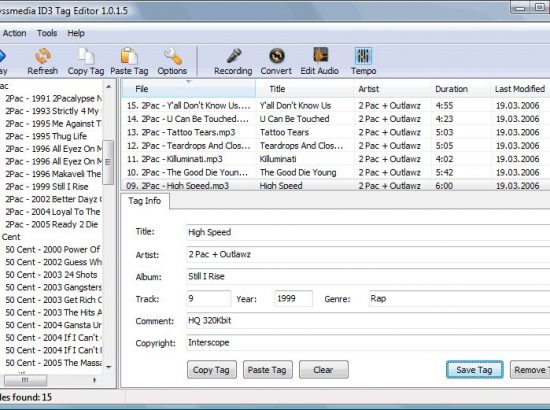Open folder 2Pac - 2004 Loyal To The
Viewport: 550px width, 410px height.
tap(53, 212)
